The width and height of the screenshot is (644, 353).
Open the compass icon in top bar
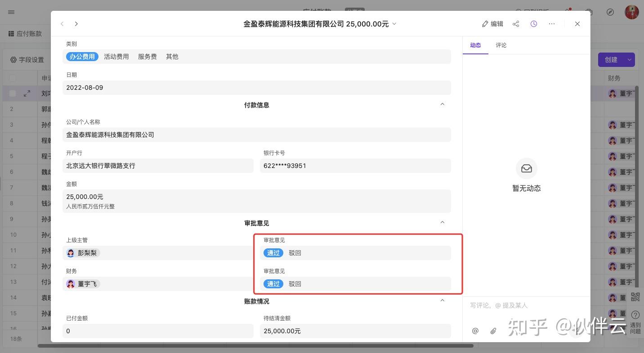pyautogui.click(x=610, y=12)
